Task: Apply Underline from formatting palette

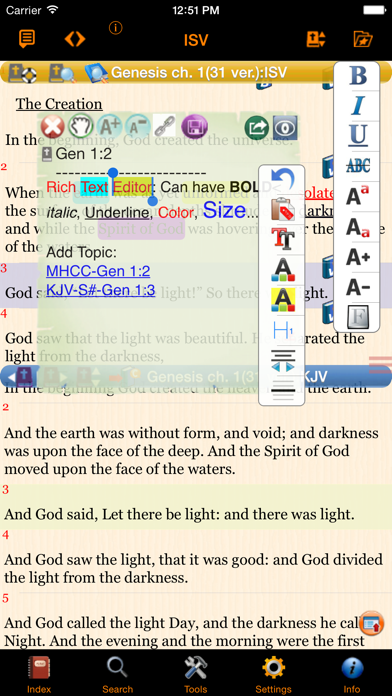Action: coord(357,135)
